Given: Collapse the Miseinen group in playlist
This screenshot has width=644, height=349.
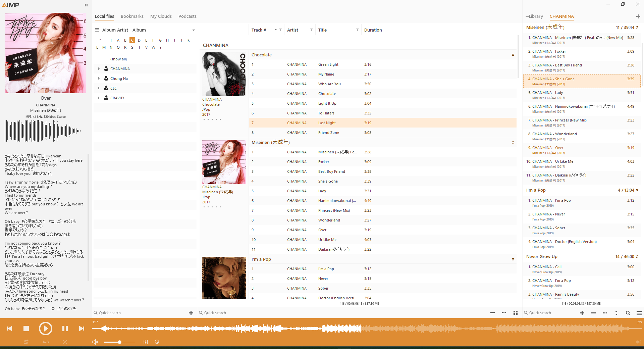Looking at the screenshot, I should point(637,28).
